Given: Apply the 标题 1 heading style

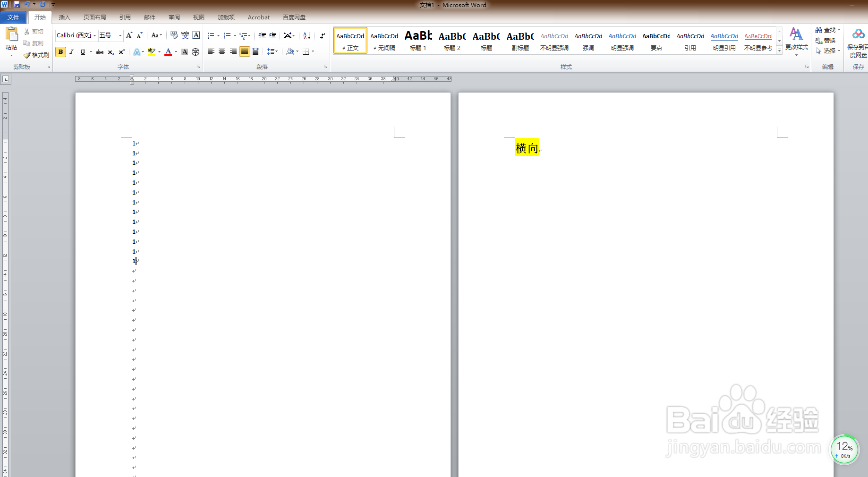Looking at the screenshot, I should (418, 41).
